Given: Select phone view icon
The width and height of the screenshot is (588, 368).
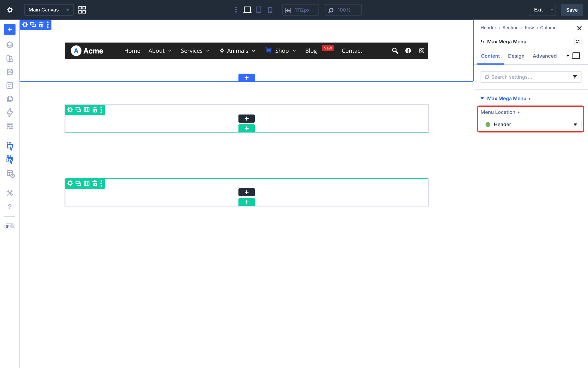Looking at the screenshot, I should click(x=270, y=10).
